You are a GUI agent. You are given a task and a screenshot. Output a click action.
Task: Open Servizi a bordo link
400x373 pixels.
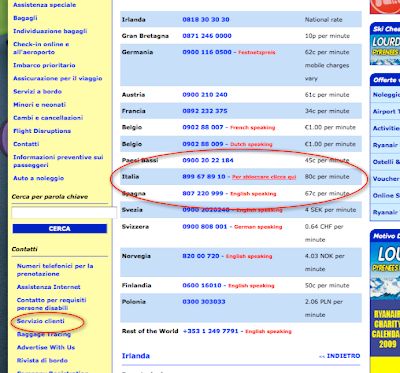pyautogui.click(x=37, y=91)
